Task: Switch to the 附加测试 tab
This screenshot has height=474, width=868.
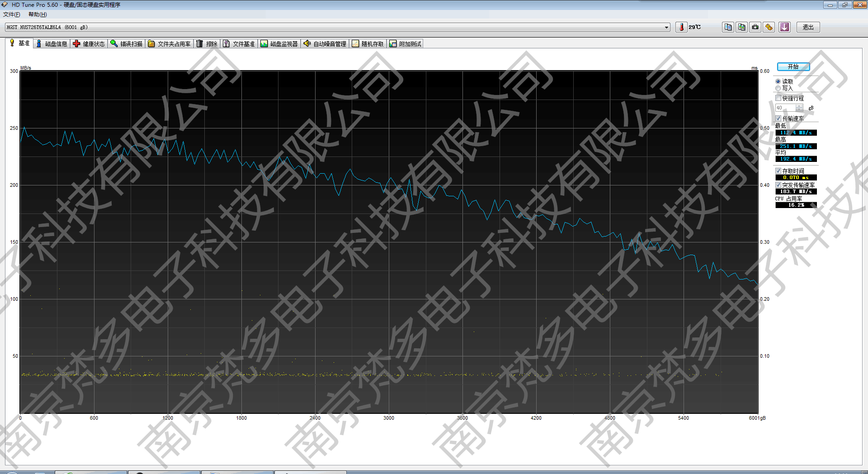Action: tap(406, 44)
